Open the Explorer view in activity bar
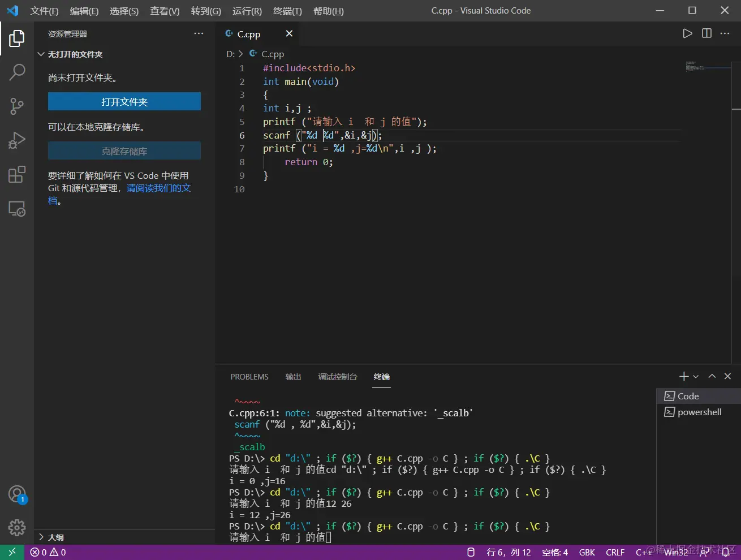Screen dimensions: 741x560 pos(17,38)
